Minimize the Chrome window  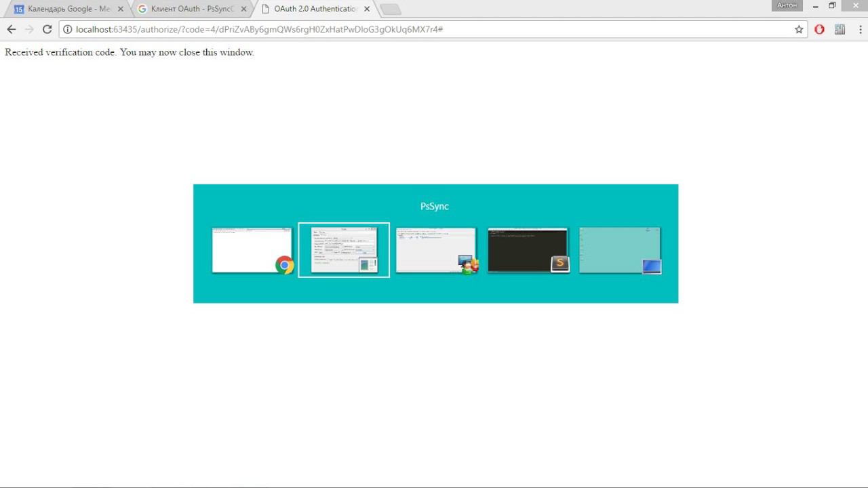pyautogui.click(x=816, y=5)
